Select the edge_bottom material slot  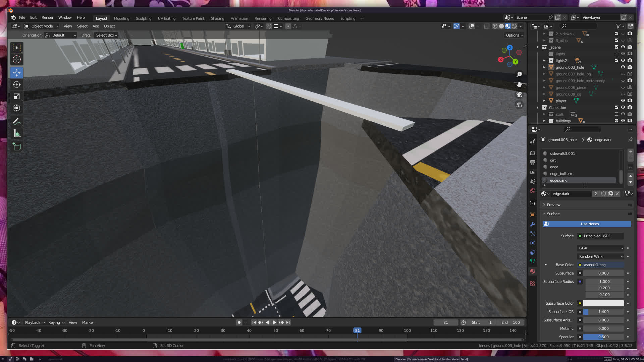(561, 174)
